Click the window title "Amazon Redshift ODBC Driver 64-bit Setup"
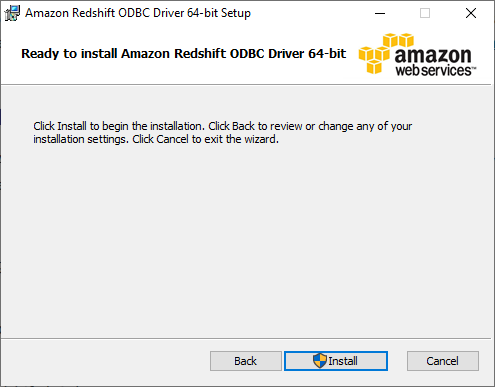The height and width of the screenshot is (387, 495). pos(138,13)
